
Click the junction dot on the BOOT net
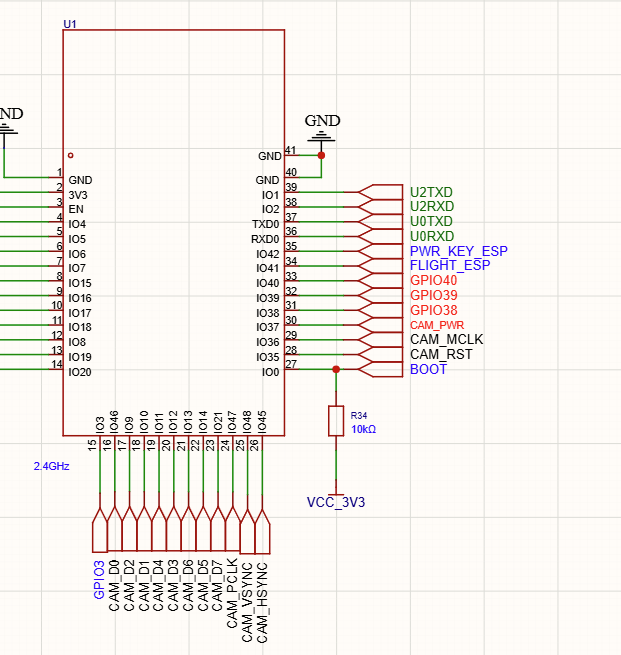tap(336, 369)
